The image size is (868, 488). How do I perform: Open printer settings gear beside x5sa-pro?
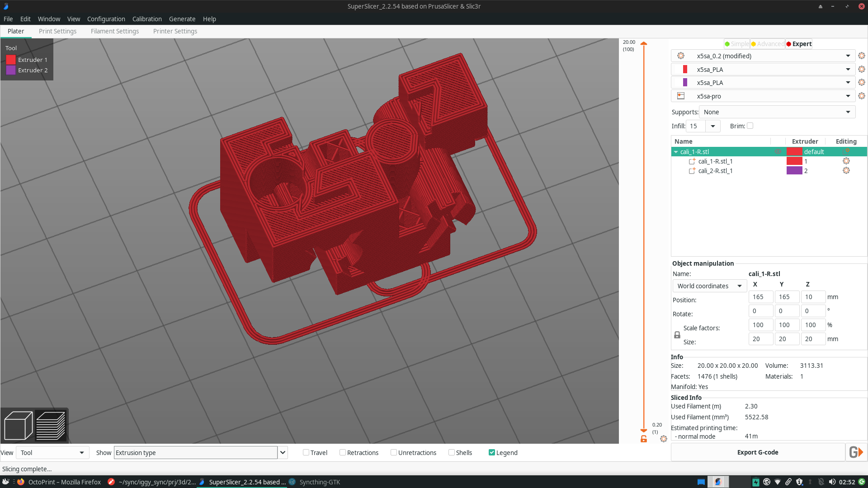click(x=861, y=96)
